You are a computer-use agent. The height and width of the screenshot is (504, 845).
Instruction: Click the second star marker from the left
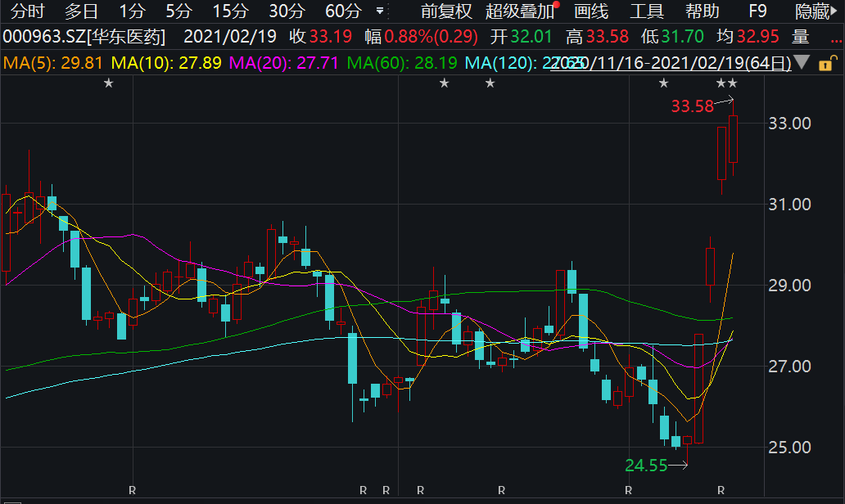pyautogui.click(x=444, y=83)
